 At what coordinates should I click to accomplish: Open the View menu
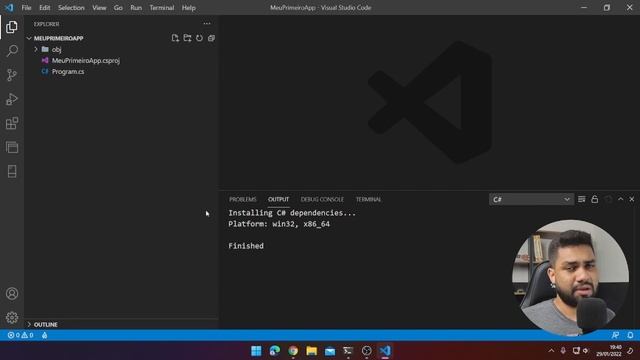coord(99,8)
